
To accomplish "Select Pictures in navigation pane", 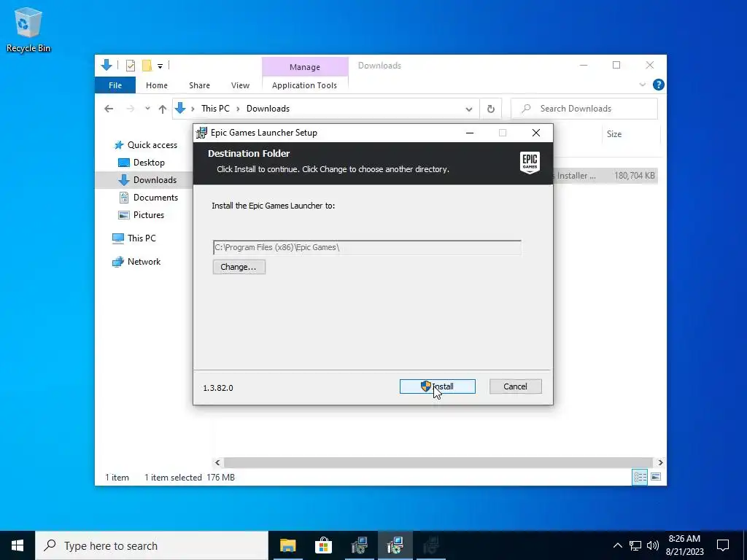I will (141, 215).
